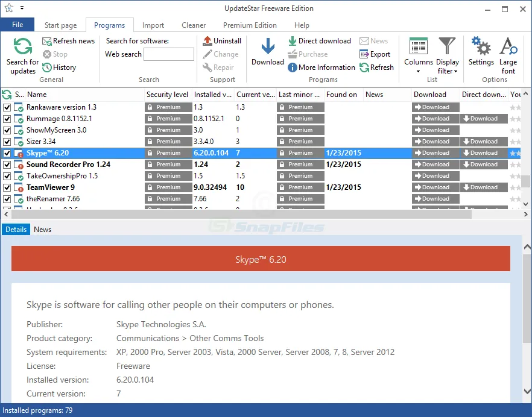
Task: Click the Purchase ribbon item
Action: click(308, 54)
